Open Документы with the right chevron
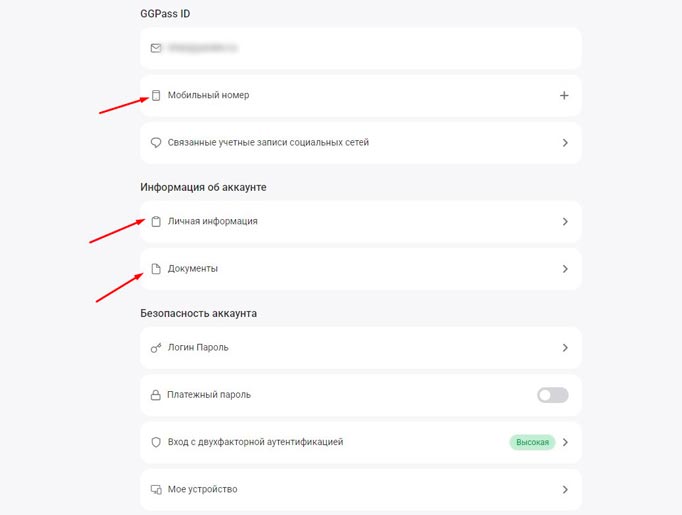Image resolution: width=682 pixels, height=515 pixels. 565,269
